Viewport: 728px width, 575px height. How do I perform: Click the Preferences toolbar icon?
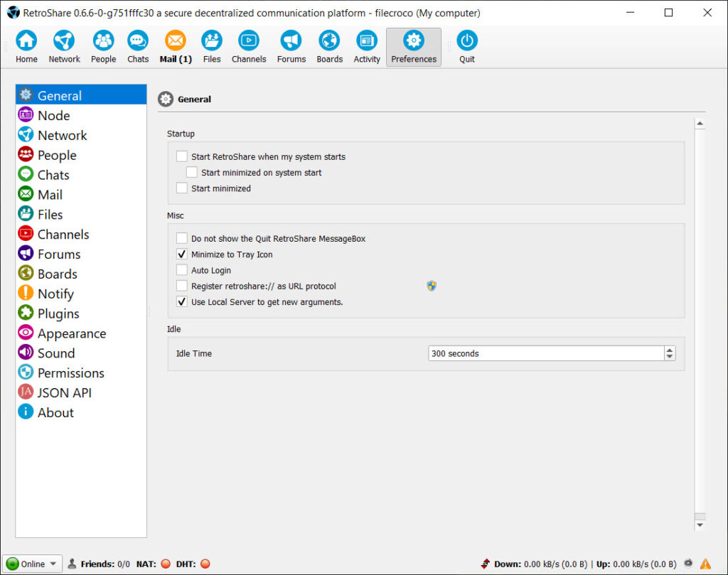click(x=414, y=47)
